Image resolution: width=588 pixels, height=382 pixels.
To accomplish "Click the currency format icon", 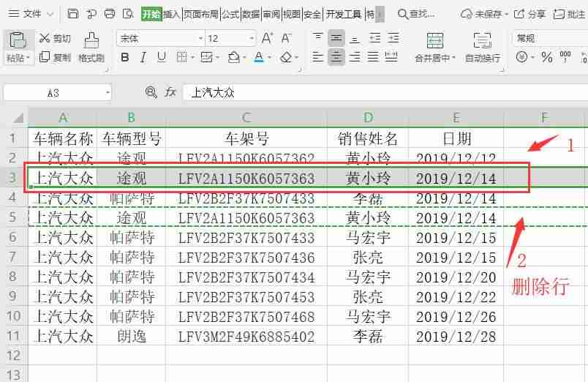I will pyautogui.click(x=521, y=57).
